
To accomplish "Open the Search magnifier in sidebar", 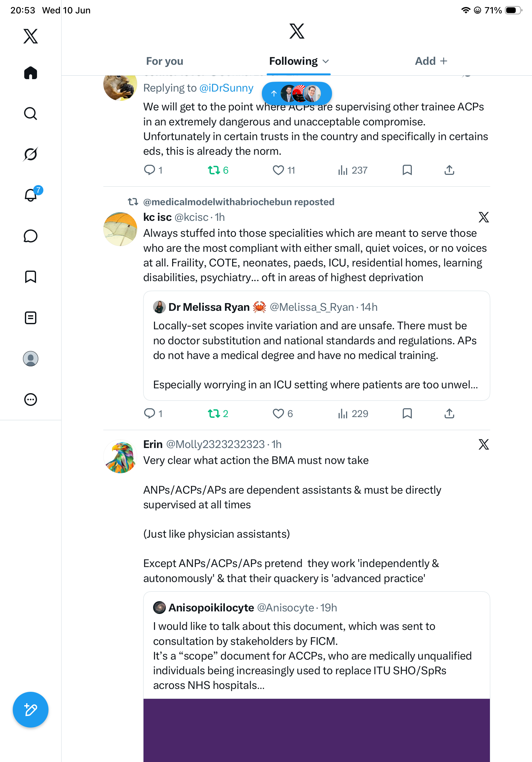I will [x=31, y=114].
